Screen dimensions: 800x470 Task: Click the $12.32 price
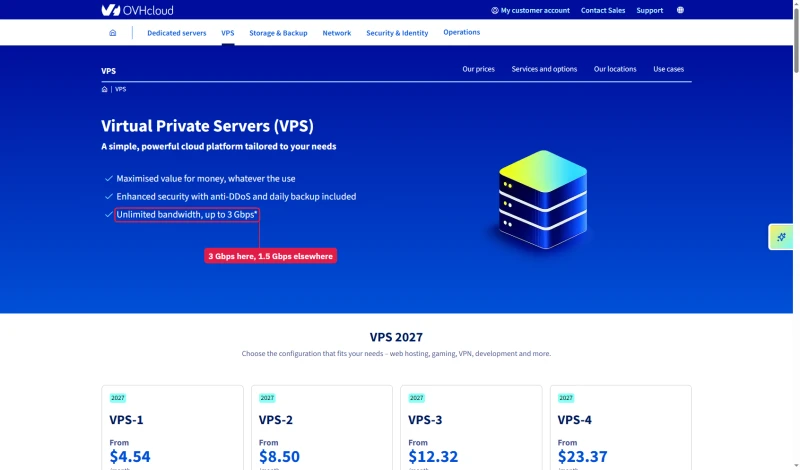(433, 456)
